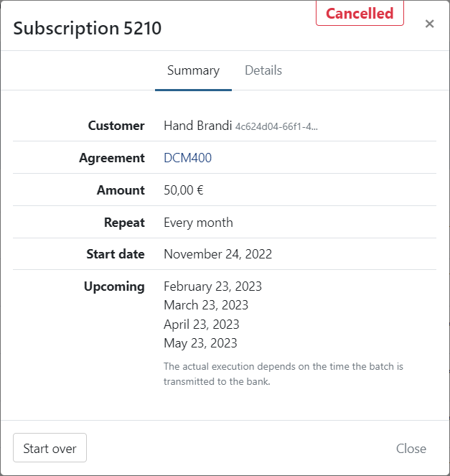Open the DCM400 agreement link
The image size is (450, 476).
(187, 158)
